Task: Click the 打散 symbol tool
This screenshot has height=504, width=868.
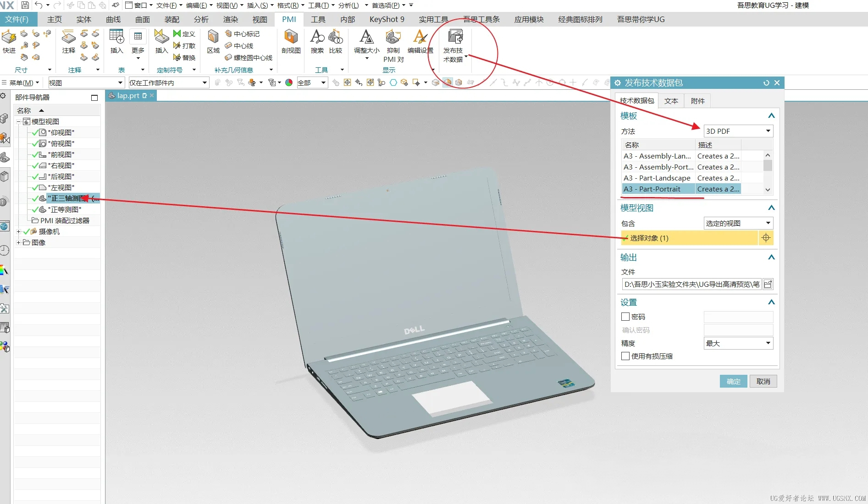Action: pos(184,46)
